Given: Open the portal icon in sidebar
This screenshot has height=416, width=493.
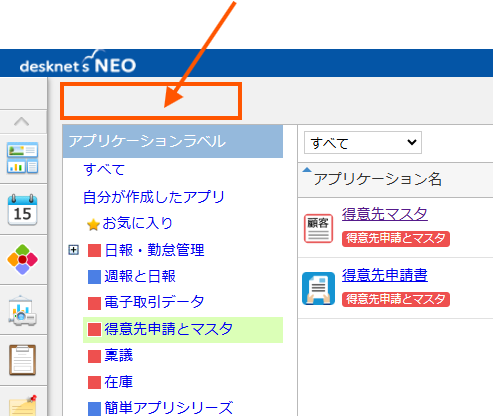Looking at the screenshot, I should coord(22,158).
